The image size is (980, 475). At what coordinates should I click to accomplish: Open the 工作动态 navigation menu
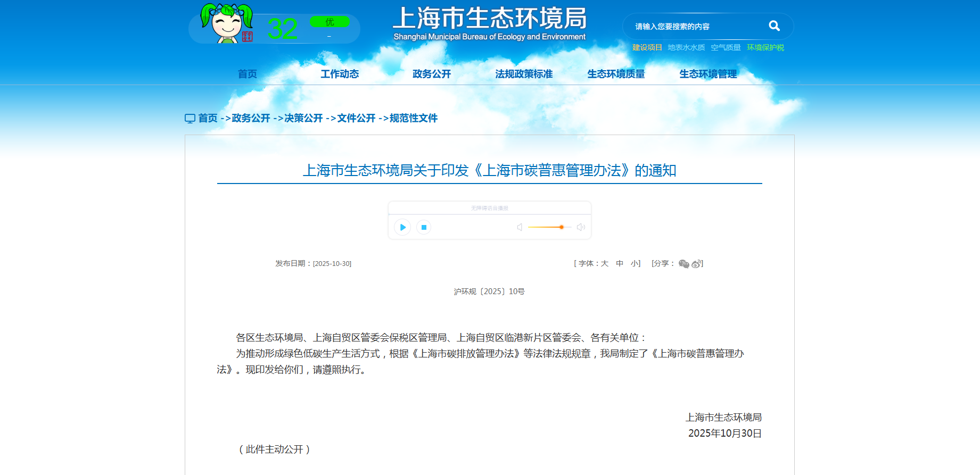click(340, 74)
